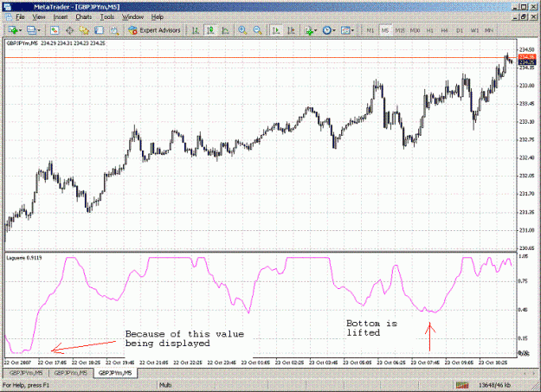541x392 pixels.
Task: Click the highlighted GBPJPYm,M5 chart tab
Action: 115,373
